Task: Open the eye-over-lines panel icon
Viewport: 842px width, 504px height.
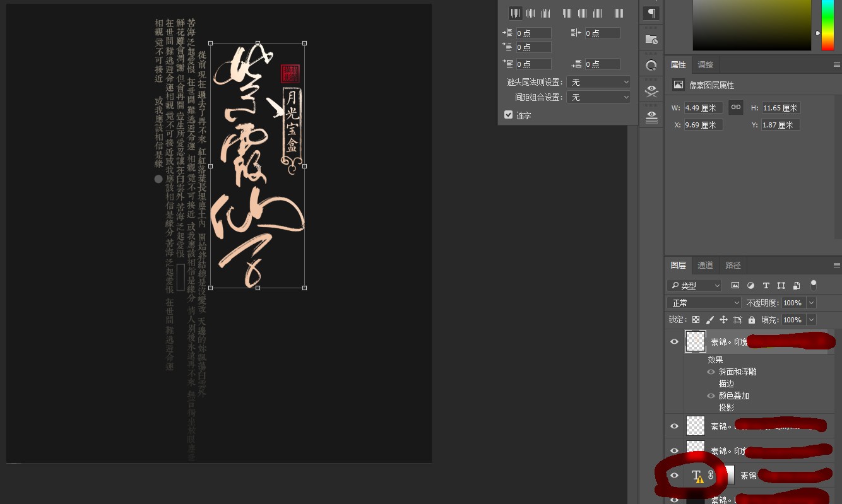Action: (651, 117)
